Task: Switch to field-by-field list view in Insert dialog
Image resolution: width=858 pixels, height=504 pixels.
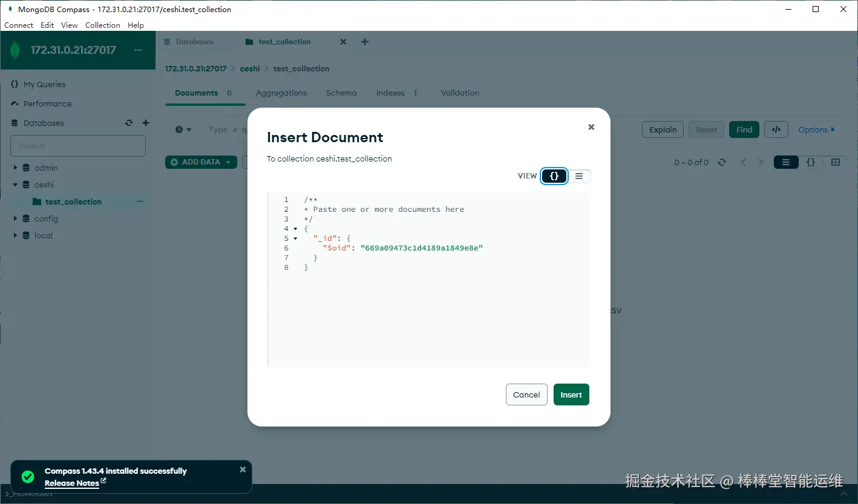Action: (579, 176)
